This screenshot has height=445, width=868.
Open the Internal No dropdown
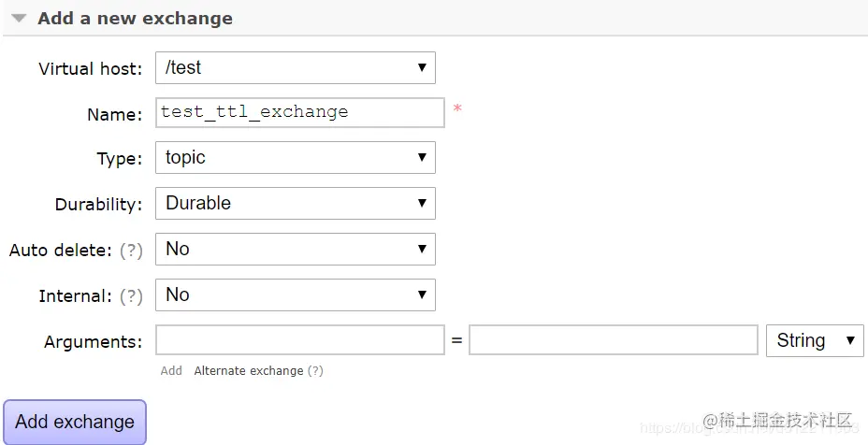295,294
